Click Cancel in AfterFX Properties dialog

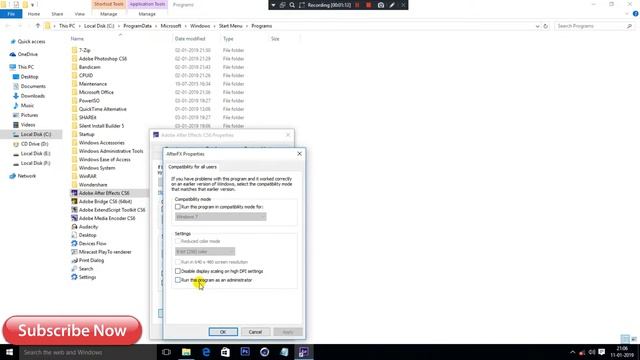pos(255,332)
